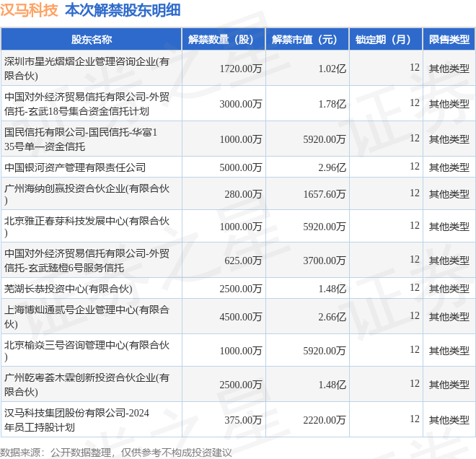Click 其他类型 in 中国银河资产 row

point(449,167)
